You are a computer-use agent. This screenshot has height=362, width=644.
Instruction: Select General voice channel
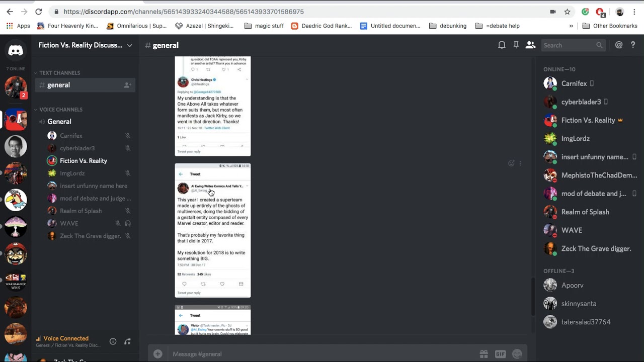(85, 122)
